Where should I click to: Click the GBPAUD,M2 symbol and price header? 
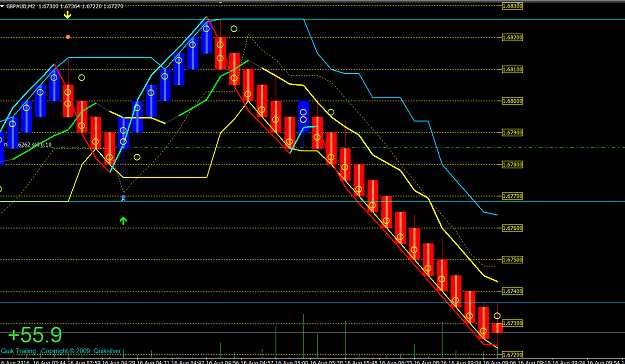pyautogui.click(x=65, y=6)
